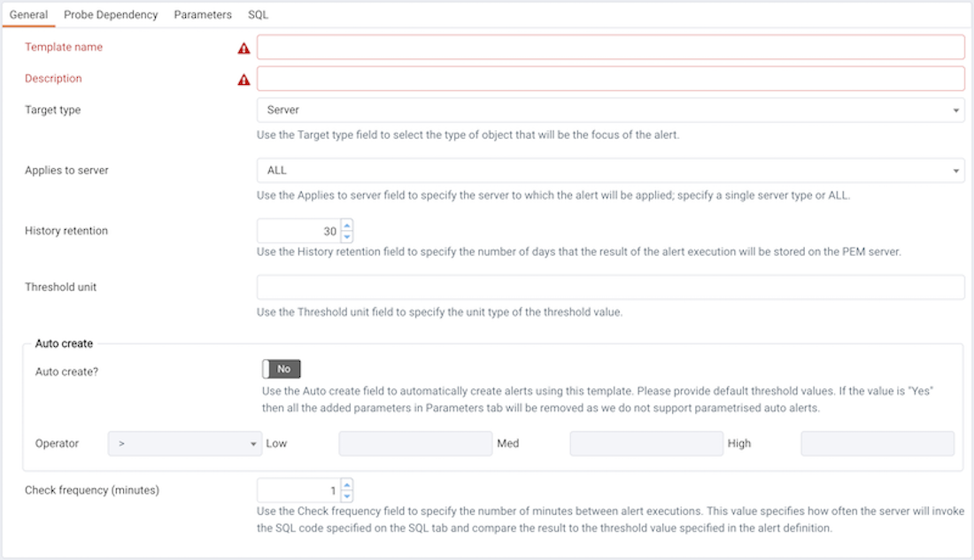The height and width of the screenshot is (560, 974).
Task: Click the Target type help text
Action: coord(468,134)
